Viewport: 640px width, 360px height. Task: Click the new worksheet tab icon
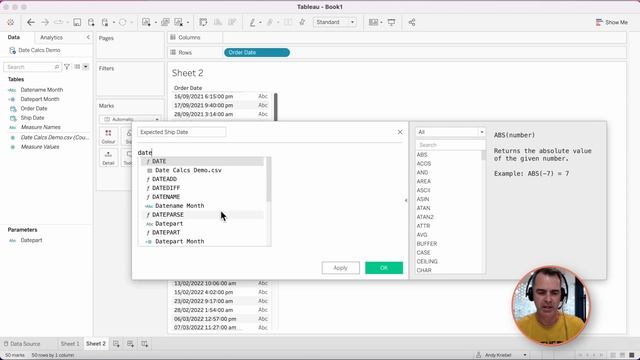(116, 344)
